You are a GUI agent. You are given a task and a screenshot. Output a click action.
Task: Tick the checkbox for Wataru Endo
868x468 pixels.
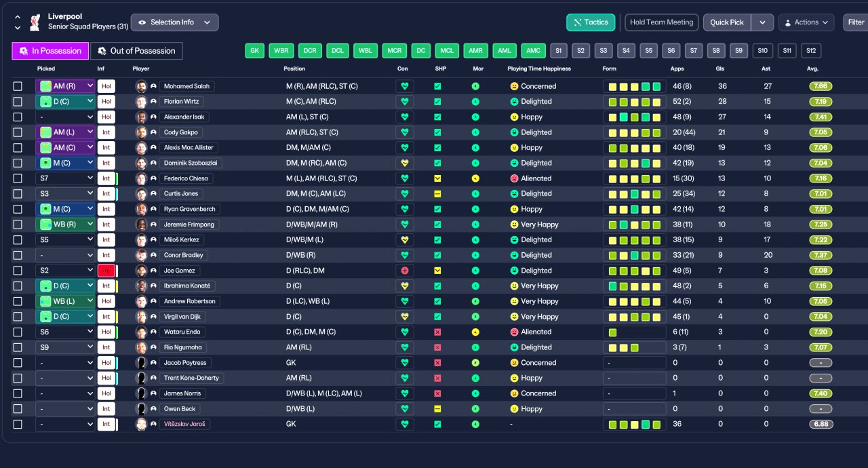pos(18,332)
